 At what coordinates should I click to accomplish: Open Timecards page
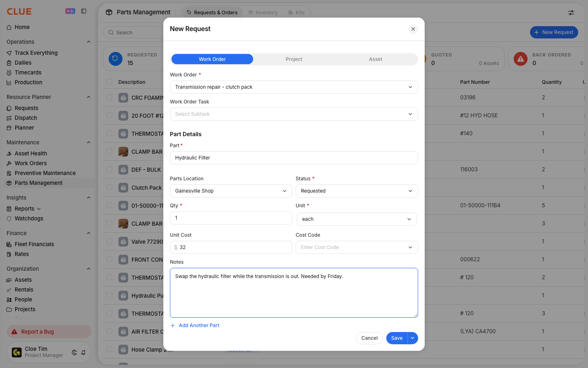(28, 72)
